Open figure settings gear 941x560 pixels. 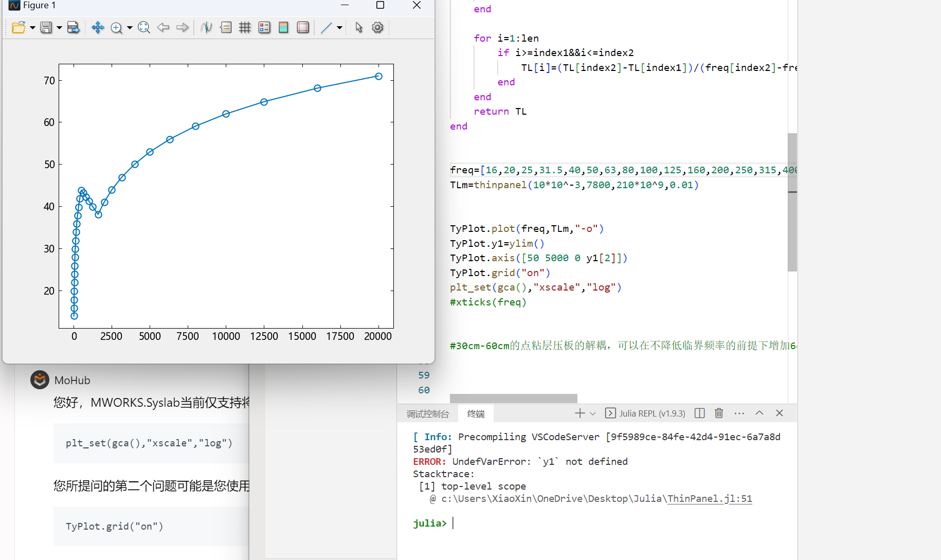(378, 28)
